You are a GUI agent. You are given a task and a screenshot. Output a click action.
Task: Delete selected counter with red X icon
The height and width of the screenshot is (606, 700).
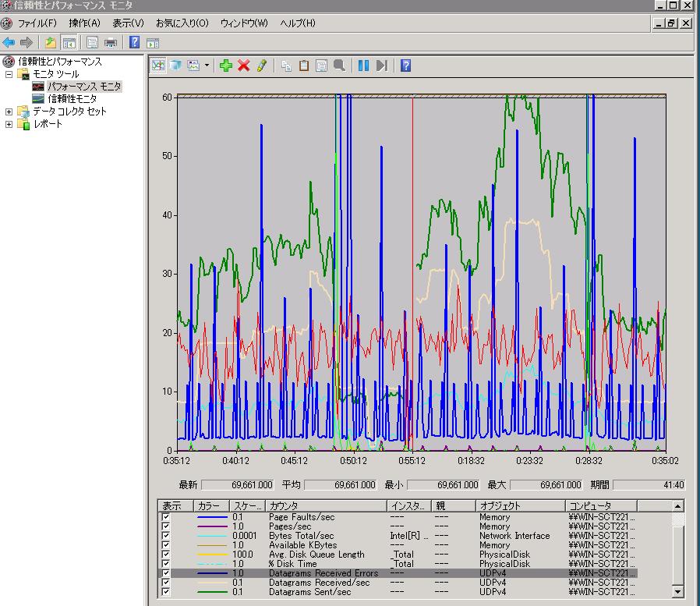pyautogui.click(x=244, y=66)
